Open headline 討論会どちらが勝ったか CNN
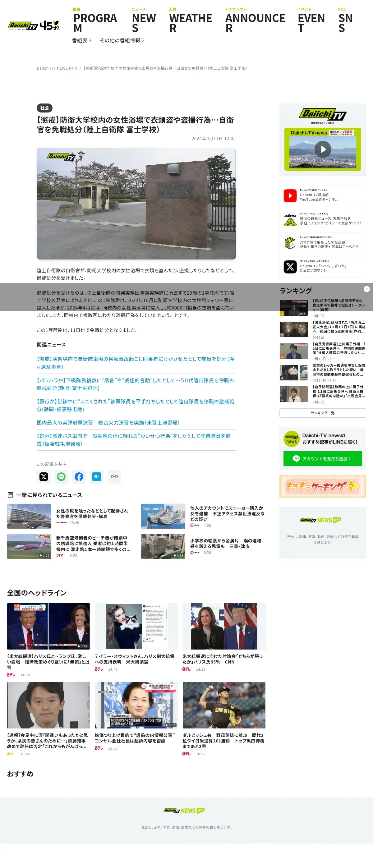The image size is (373, 868). click(x=222, y=659)
